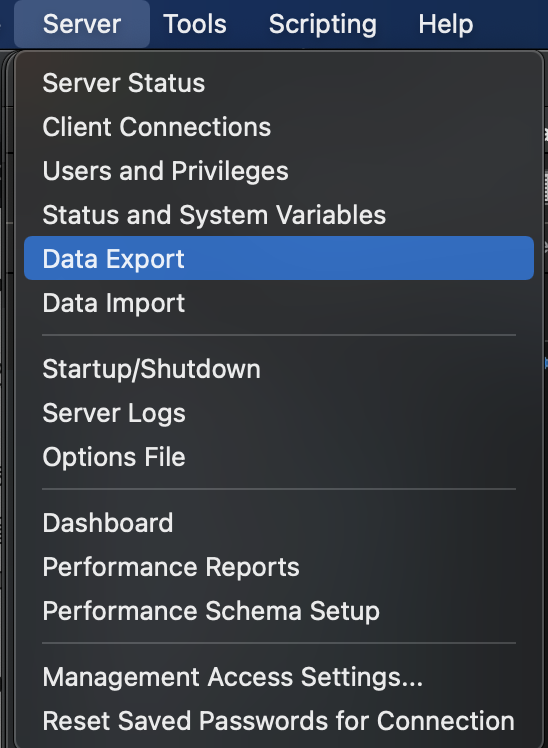Image resolution: width=548 pixels, height=748 pixels.
Task: Choose Options File menu item
Action: pos(279,457)
